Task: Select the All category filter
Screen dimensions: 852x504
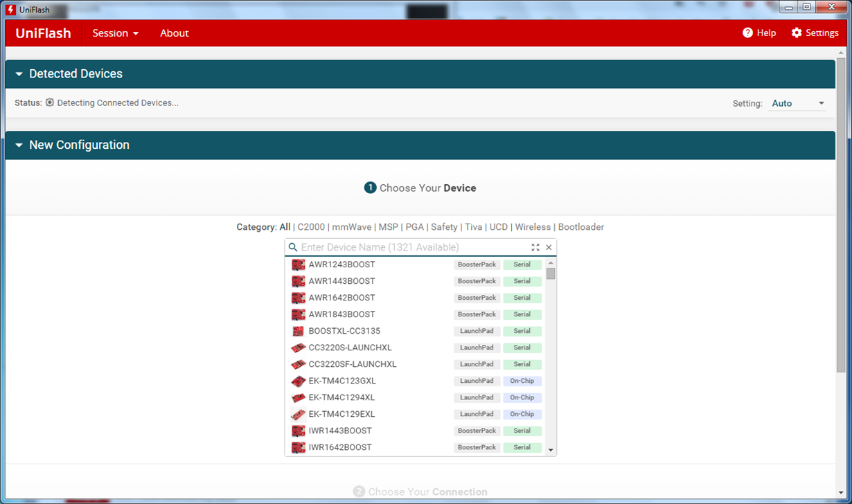Action: click(x=285, y=227)
